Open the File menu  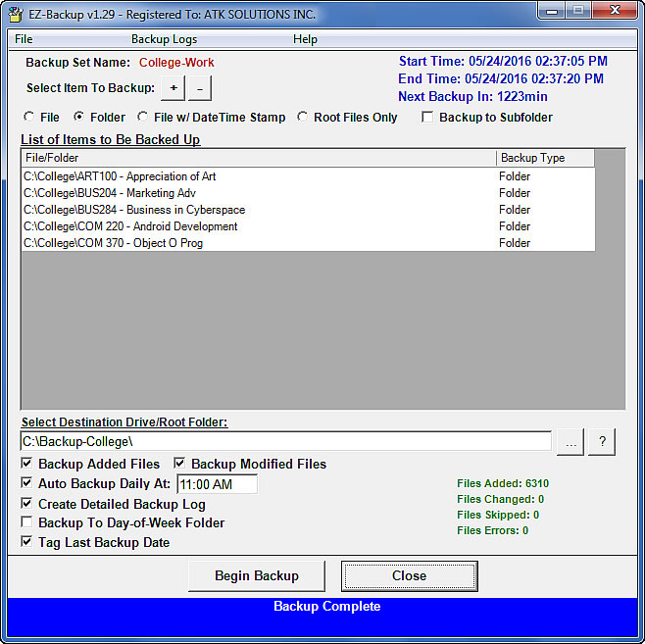pos(24,39)
